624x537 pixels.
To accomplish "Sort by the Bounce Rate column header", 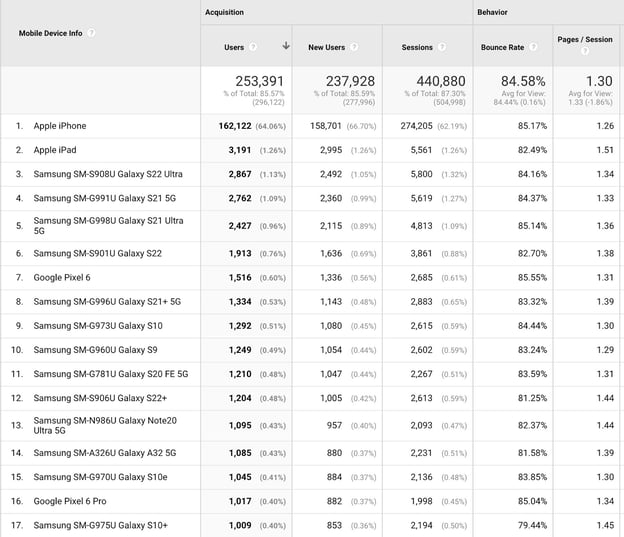I will (x=502, y=47).
